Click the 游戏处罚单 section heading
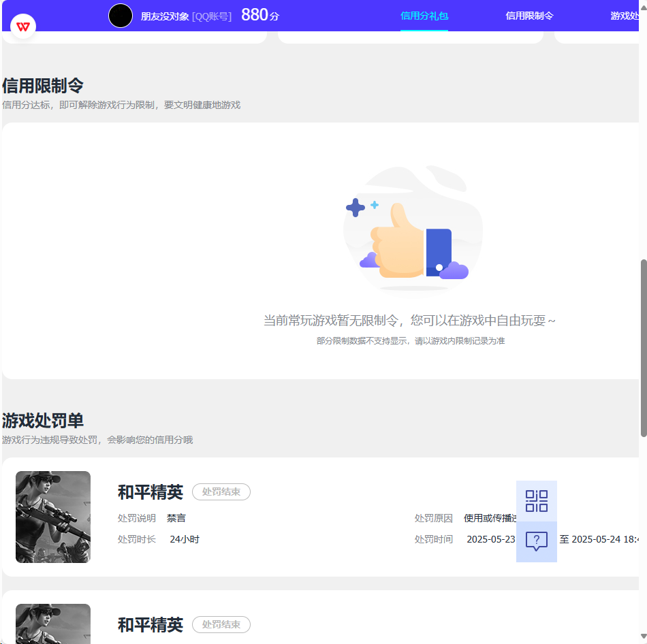Image resolution: width=647 pixels, height=644 pixels. pos(42,421)
